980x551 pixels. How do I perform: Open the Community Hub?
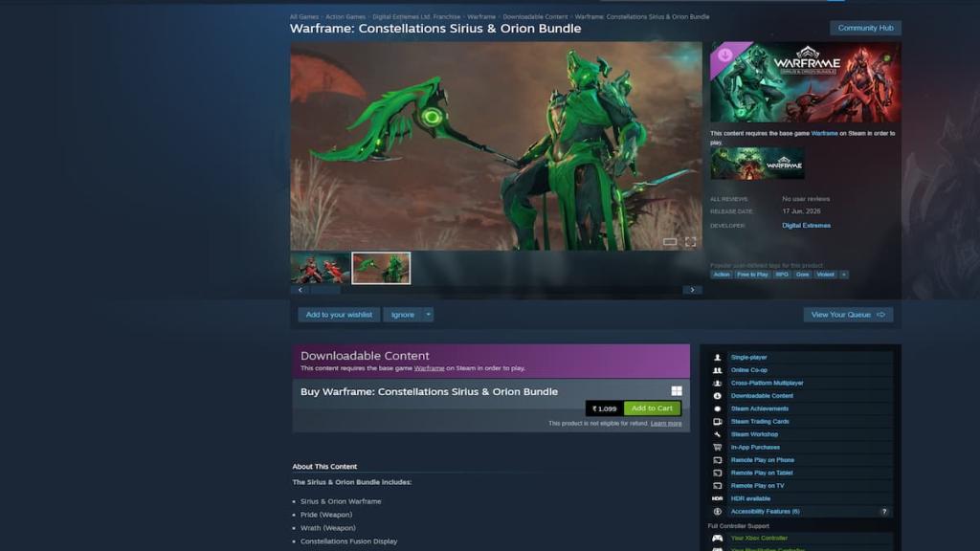[x=865, y=28]
